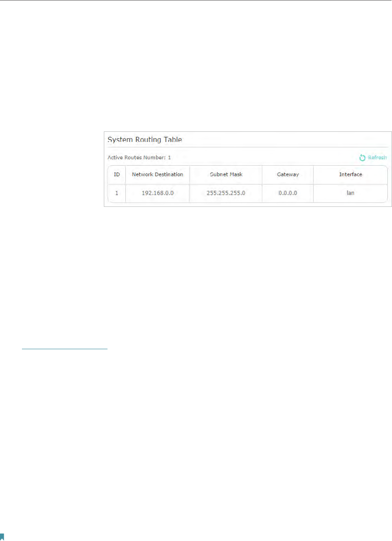The width and height of the screenshot is (392, 541).
Task: Click the Refresh link text
Action: point(377,157)
